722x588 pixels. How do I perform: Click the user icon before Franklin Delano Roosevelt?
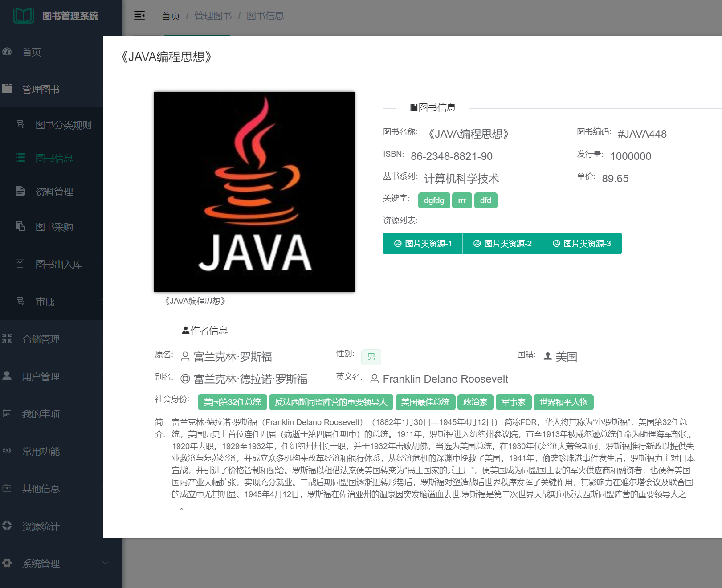click(x=375, y=379)
